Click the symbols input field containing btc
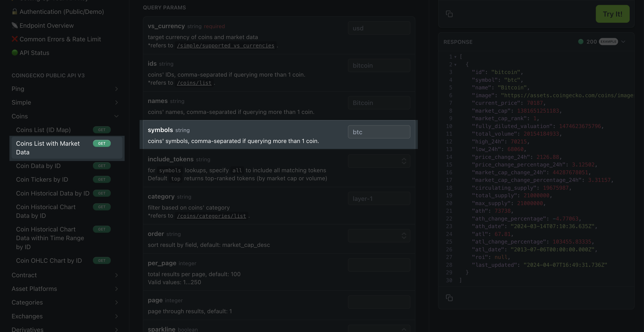This screenshot has width=644, height=332. pyautogui.click(x=379, y=132)
